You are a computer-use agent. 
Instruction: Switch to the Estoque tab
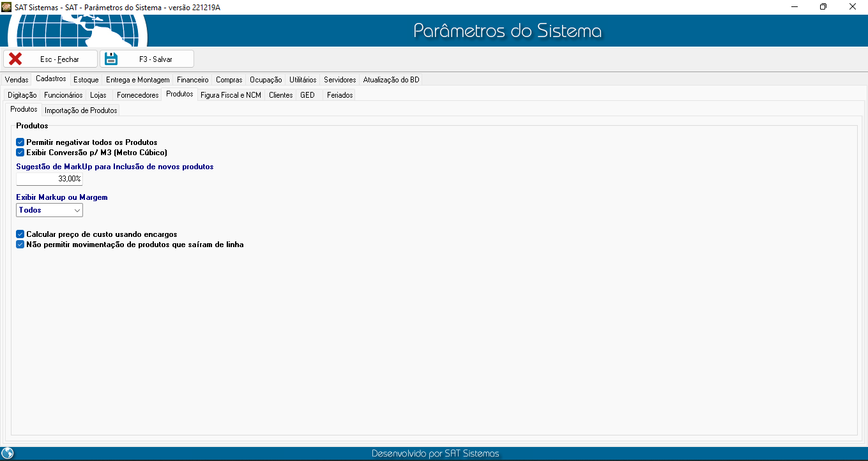coord(86,80)
